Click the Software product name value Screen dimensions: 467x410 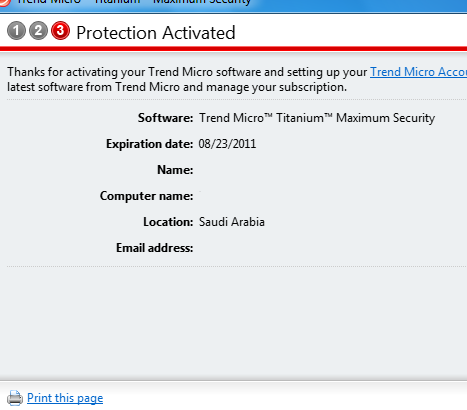317,118
